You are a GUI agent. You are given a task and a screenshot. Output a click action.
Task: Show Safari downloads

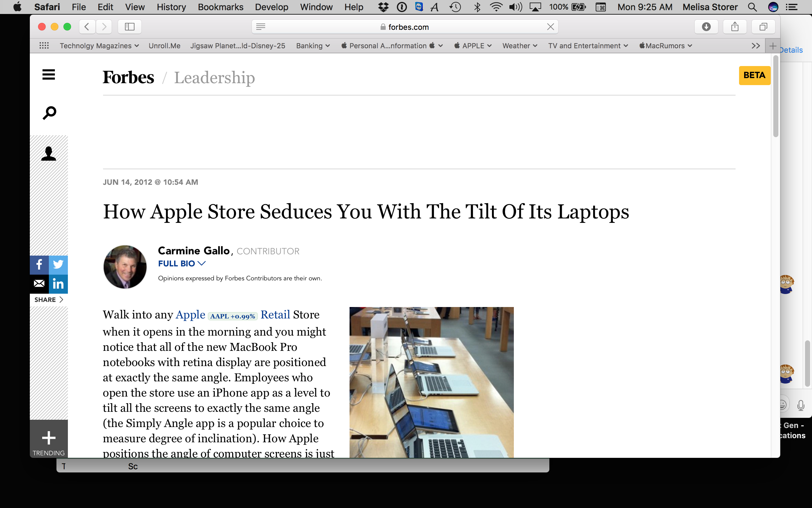point(706,27)
